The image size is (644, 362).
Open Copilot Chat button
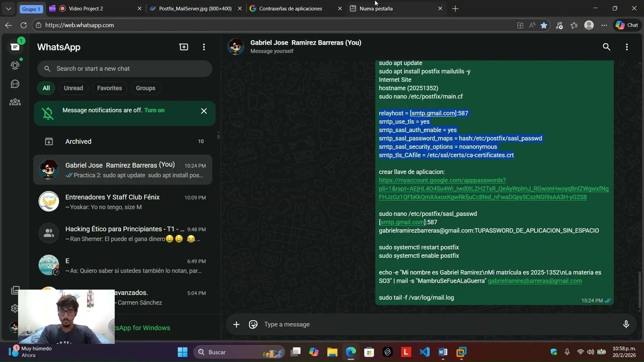tap(626, 25)
